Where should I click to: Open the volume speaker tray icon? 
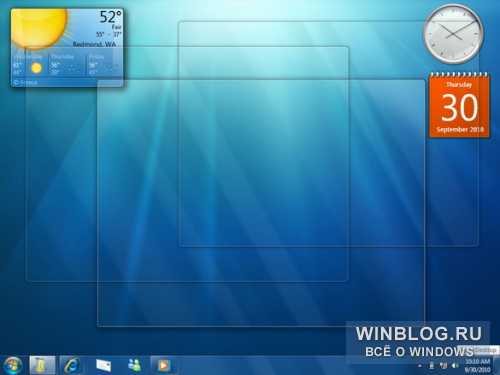coord(455,366)
